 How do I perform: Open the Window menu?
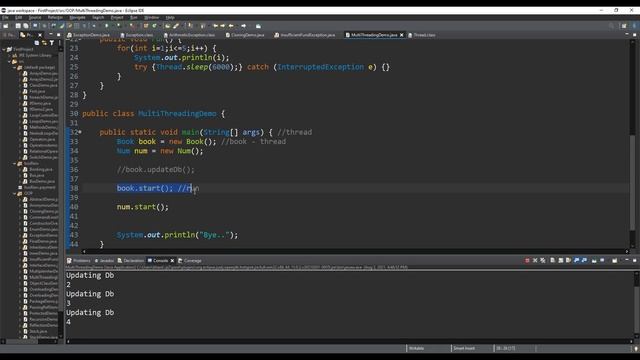pyautogui.click(x=151, y=18)
